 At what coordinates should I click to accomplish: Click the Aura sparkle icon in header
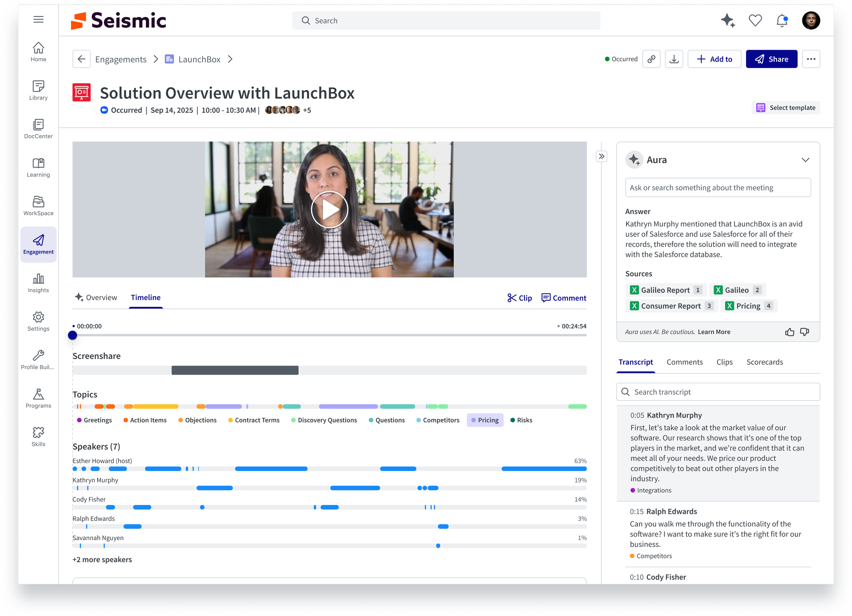pos(727,20)
